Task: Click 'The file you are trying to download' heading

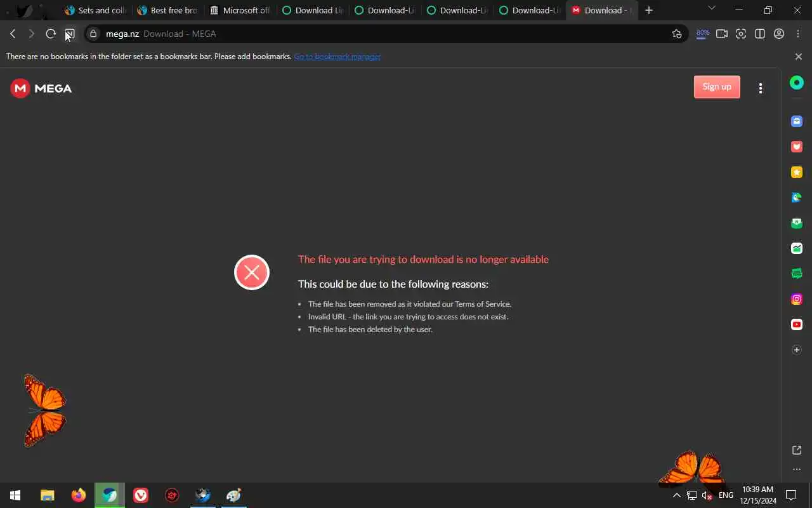Action: point(423,259)
